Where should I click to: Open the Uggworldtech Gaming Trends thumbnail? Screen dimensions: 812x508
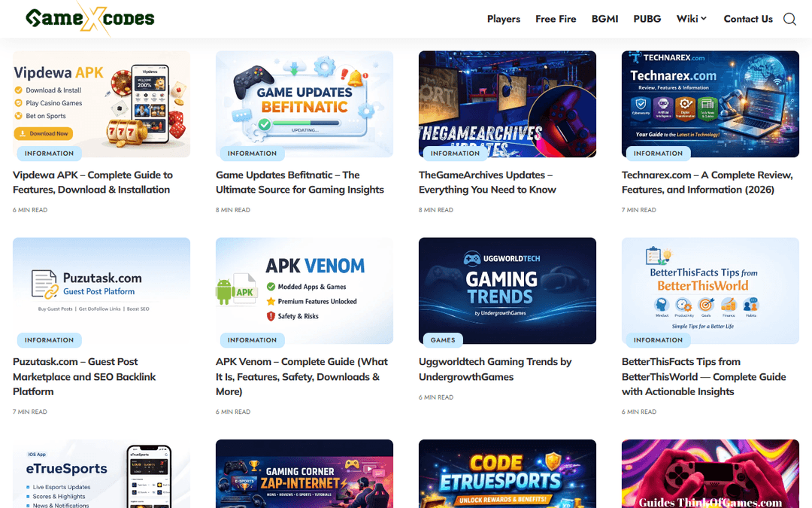507,291
